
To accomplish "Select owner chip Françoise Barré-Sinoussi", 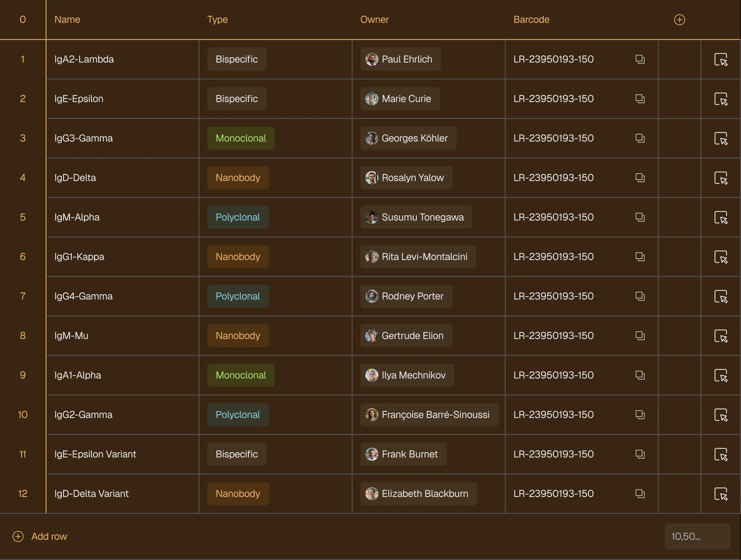I will point(429,415).
